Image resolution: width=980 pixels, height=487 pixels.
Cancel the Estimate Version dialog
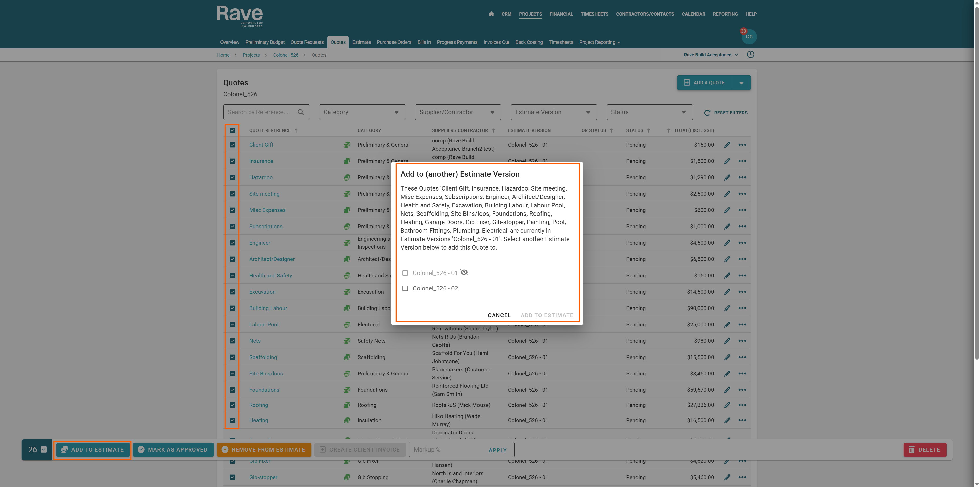(499, 315)
